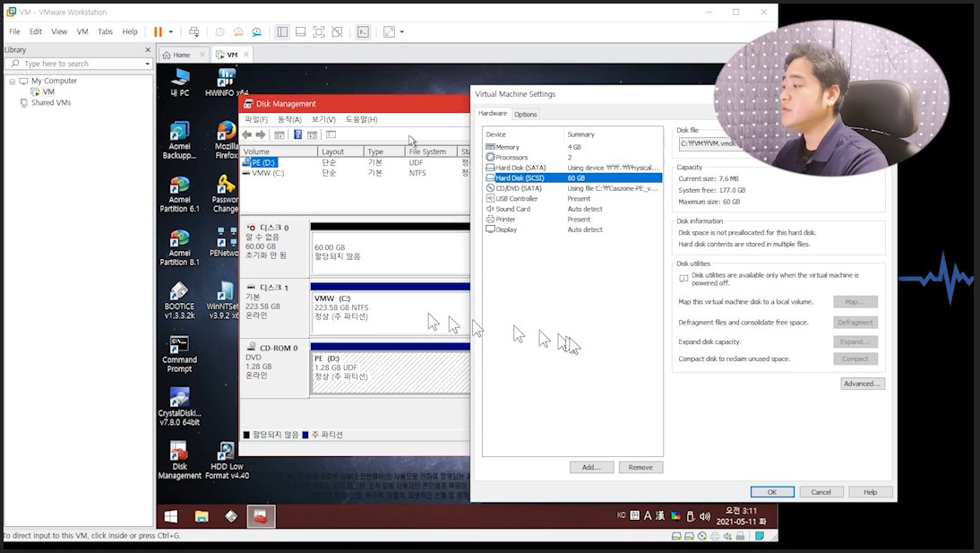Viewport: 980px width, 553px height.
Task: Open the Advanced... disk settings
Action: point(862,384)
